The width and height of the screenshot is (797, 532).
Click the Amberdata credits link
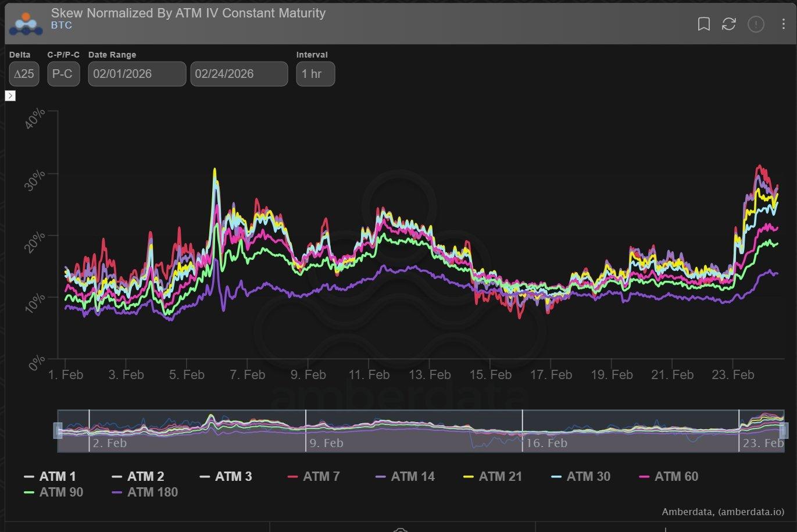click(x=723, y=512)
